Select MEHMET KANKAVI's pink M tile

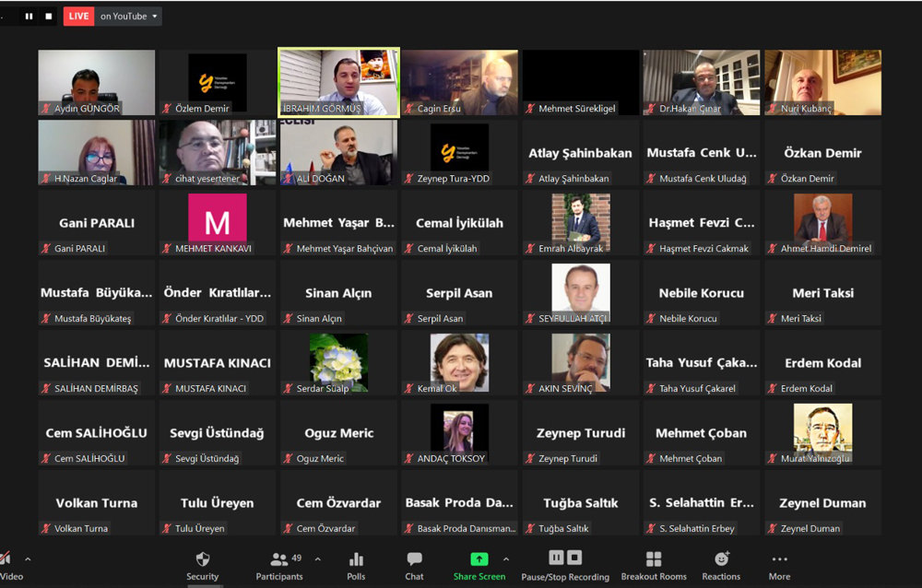pyautogui.click(x=217, y=222)
